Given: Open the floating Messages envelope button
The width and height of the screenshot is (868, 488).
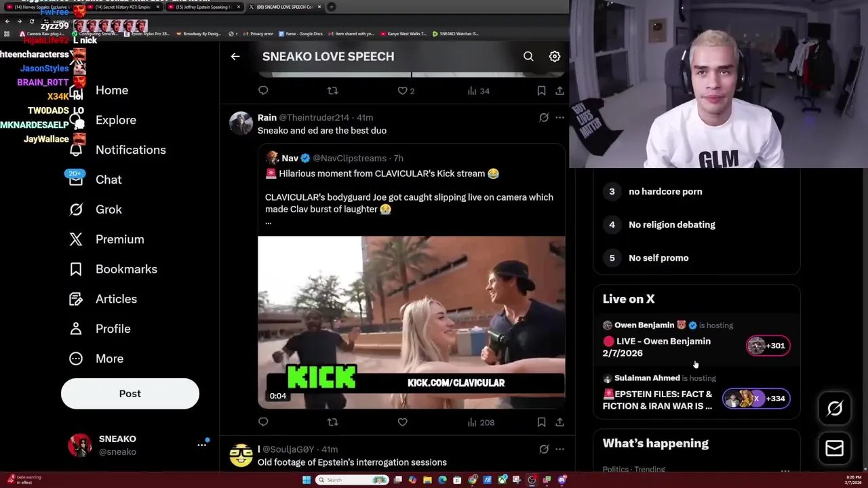Looking at the screenshot, I should pyautogui.click(x=835, y=448).
